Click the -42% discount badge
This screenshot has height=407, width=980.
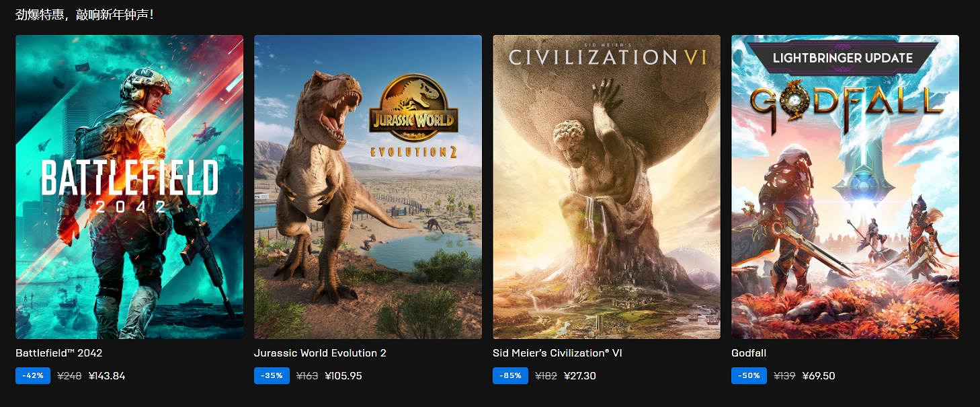[x=33, y=375]
